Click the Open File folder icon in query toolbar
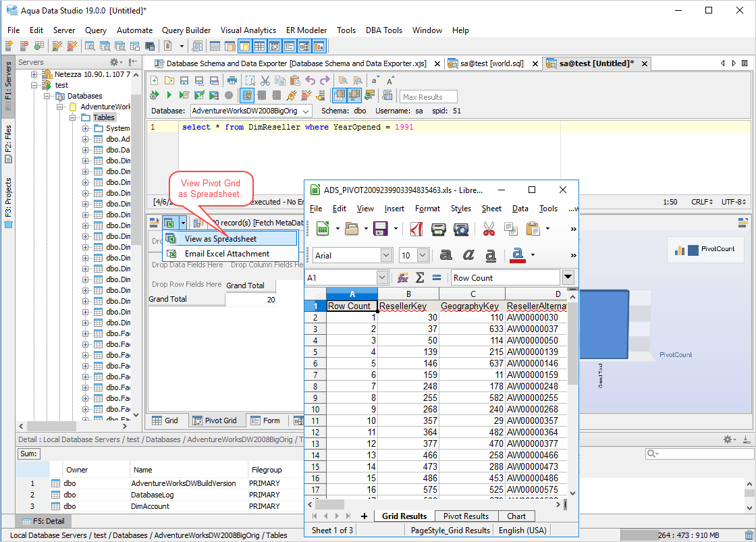 tap(169, 80)
